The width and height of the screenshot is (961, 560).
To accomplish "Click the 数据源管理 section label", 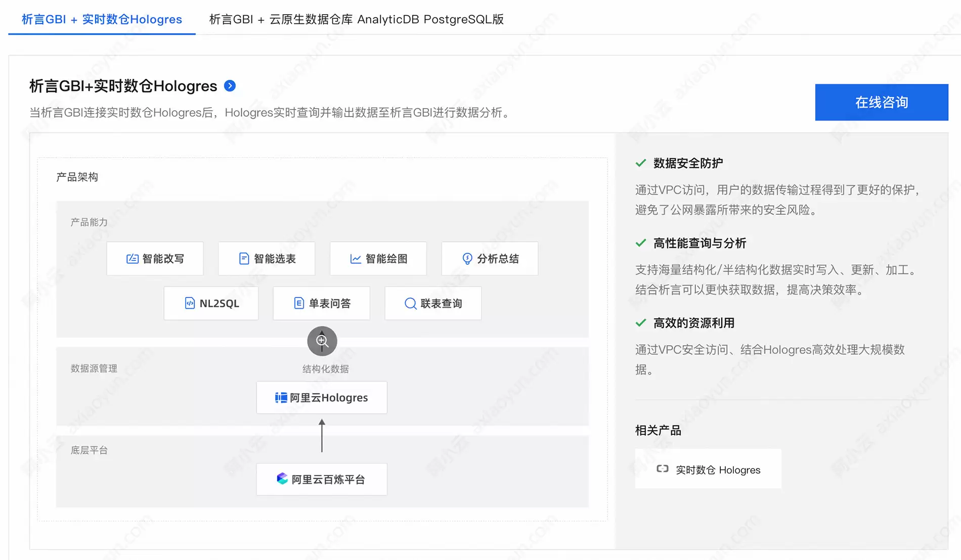I will pos(94,368).
